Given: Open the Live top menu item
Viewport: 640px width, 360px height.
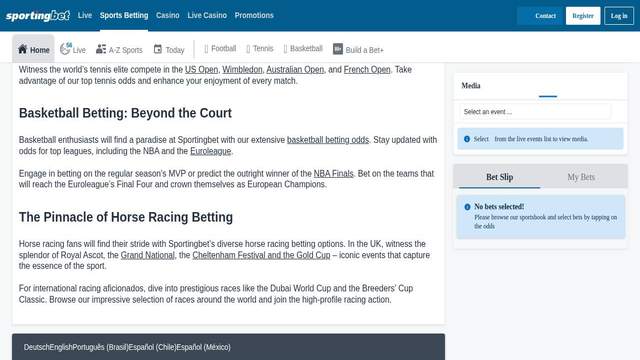Looking at the screenshot, I should 85,16.
